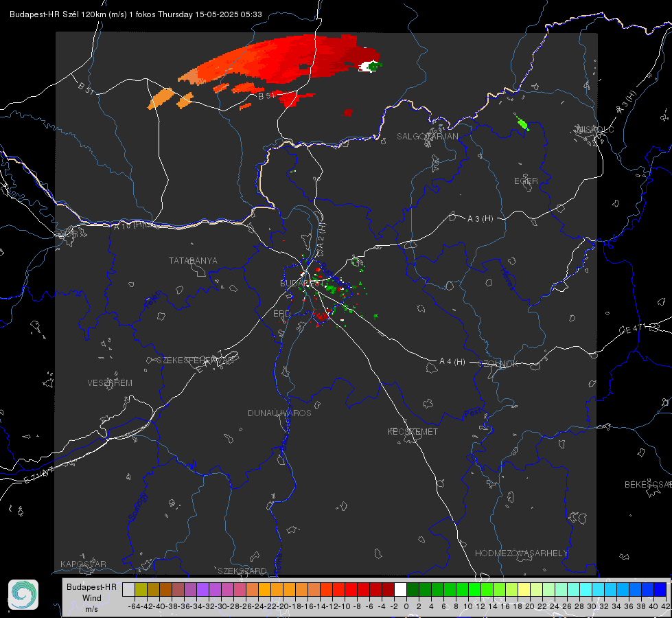Click the BEKESCSABA city label
This screenshot has height=618, width=672.
(648, 485)
